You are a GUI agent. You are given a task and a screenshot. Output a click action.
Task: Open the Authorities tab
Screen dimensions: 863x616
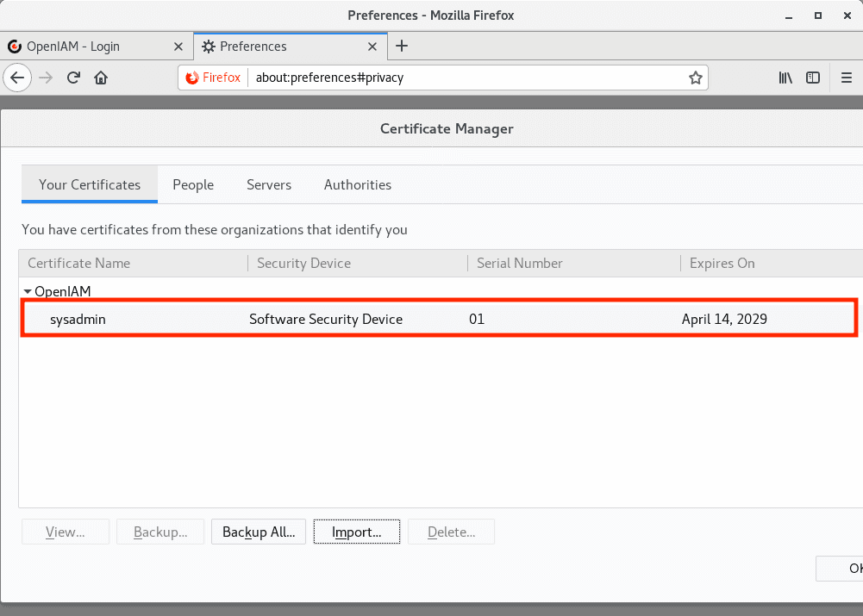(358, 184)
